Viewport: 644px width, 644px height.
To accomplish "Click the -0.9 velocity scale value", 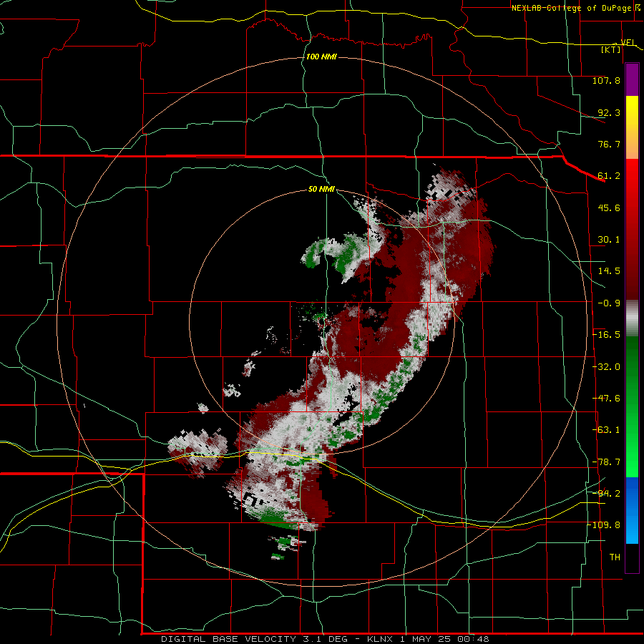I will [609, 303].
